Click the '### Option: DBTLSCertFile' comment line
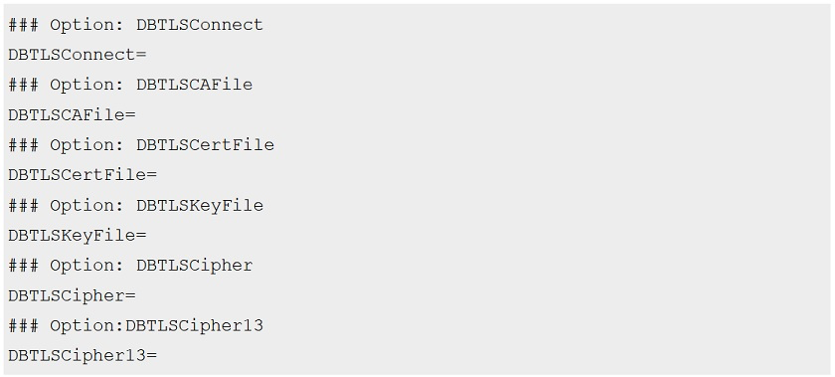Screen dimensions: 835x377 (x=141, y=145)
